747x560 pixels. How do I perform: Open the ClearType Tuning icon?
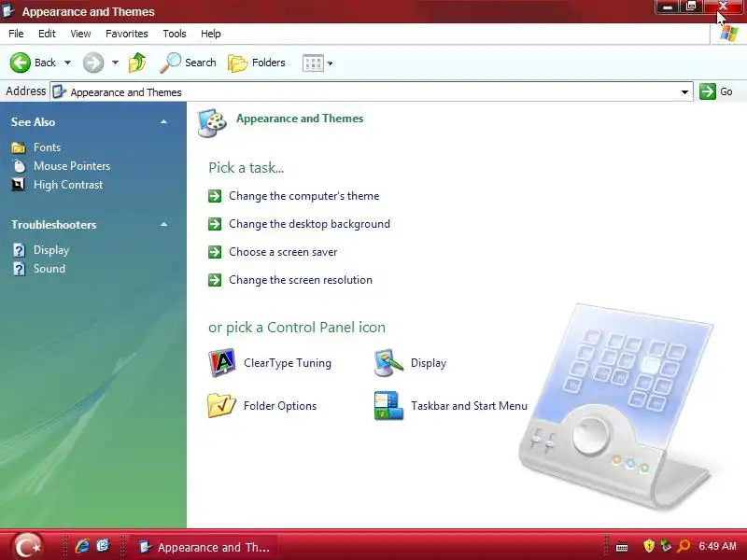[222, 363]
